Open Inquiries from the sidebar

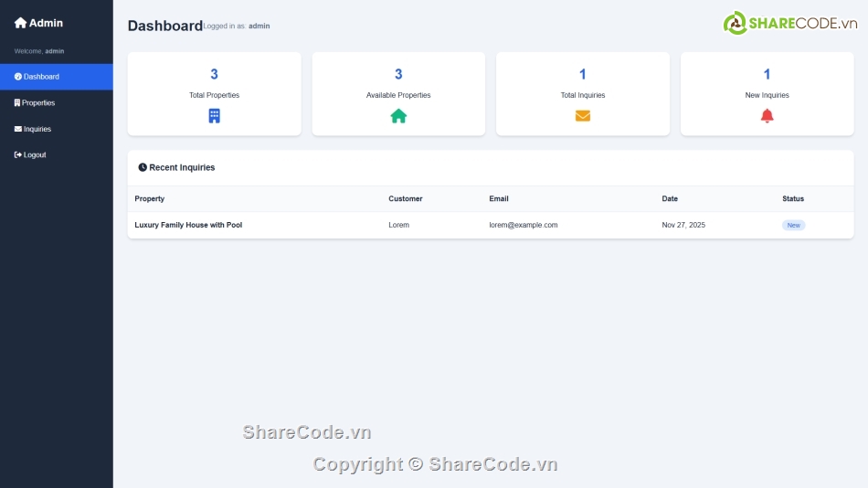(57, 129)
